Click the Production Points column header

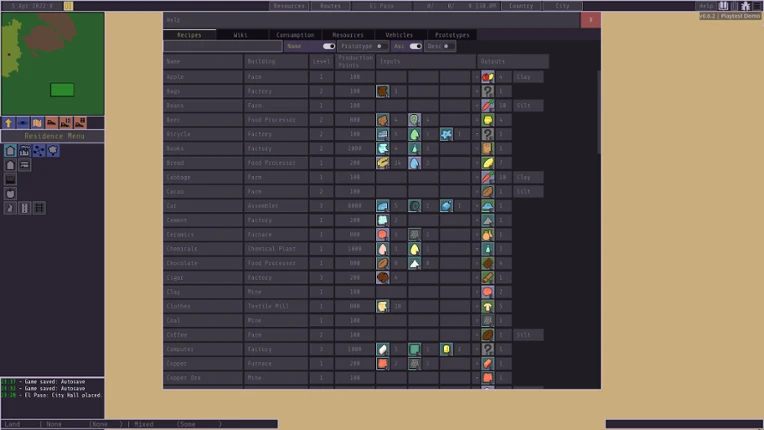[355, 61]
